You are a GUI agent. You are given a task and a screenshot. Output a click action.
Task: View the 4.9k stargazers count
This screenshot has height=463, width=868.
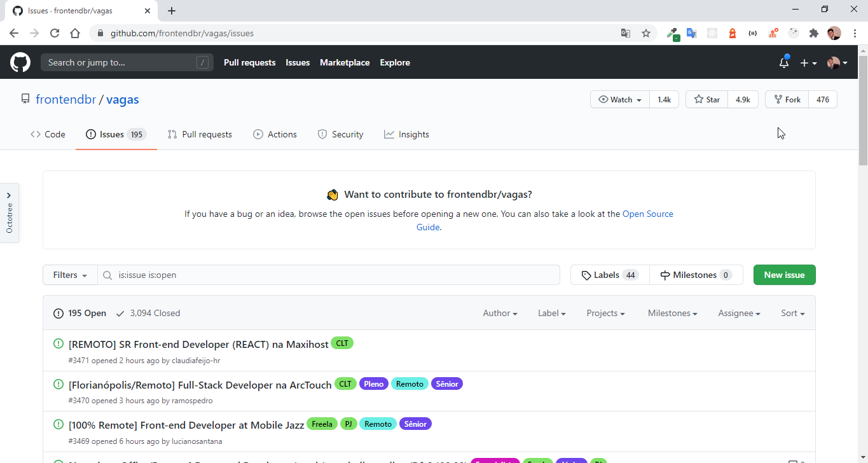pyautogui.click(x=743, y=99)
